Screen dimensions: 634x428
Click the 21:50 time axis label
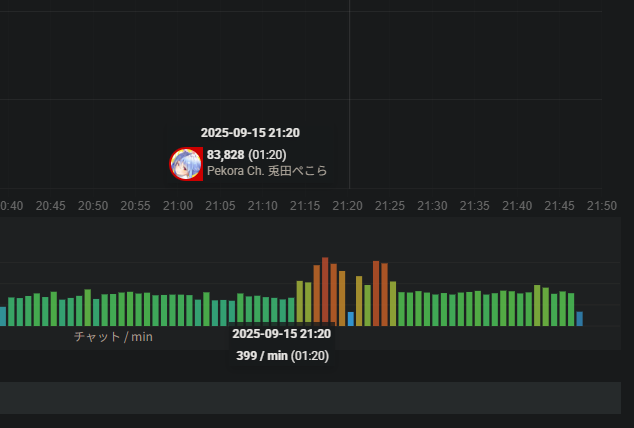pos(602,206)
